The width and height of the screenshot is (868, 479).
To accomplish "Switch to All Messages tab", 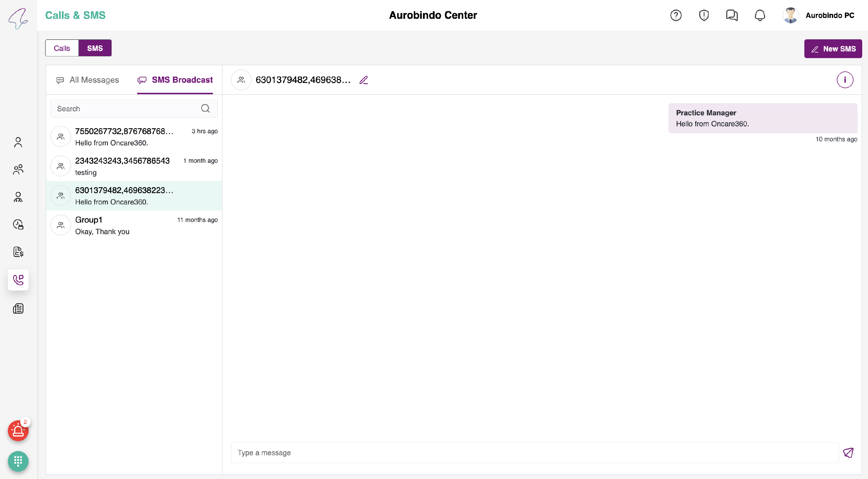I will click(x=88, y=80).
